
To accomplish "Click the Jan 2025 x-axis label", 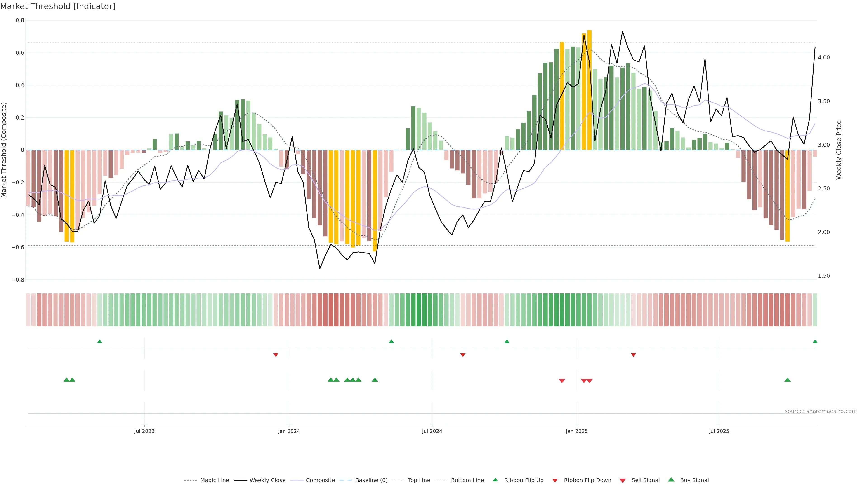I will [577, 431].
